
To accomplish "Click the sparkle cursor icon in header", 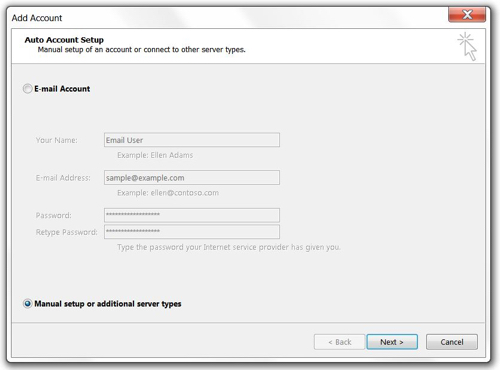I will point(467,46).
